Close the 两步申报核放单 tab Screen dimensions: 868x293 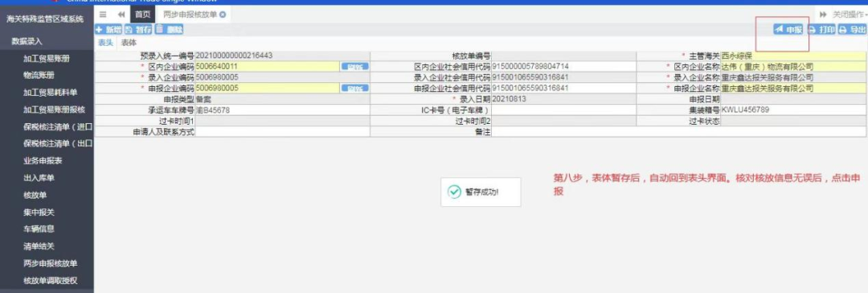(223, 14)
